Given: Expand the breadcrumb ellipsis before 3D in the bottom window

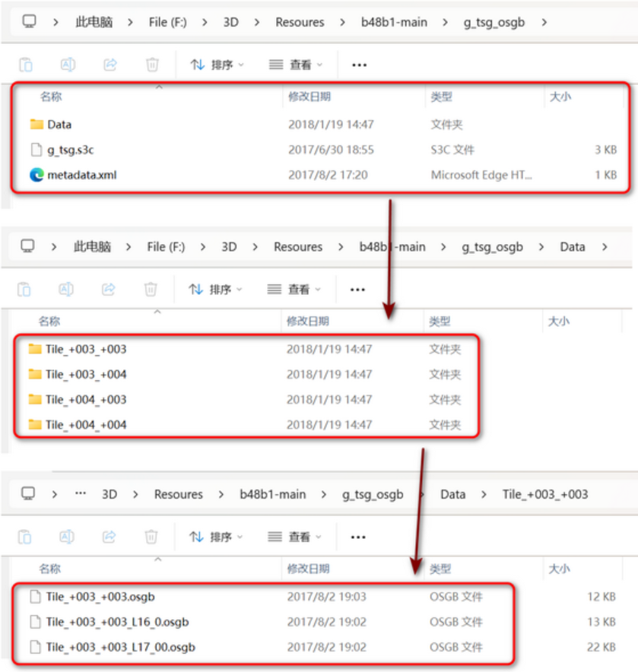Looking at the screenshot, I should click(x=80, y=493).
